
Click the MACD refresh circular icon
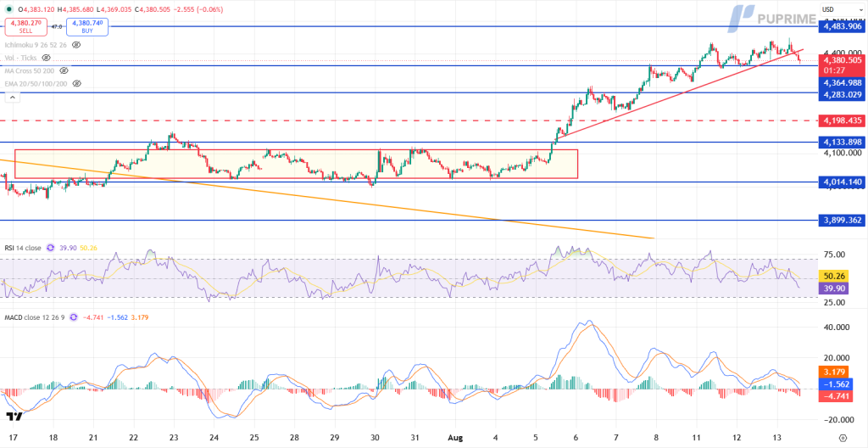tap(75, 317)
